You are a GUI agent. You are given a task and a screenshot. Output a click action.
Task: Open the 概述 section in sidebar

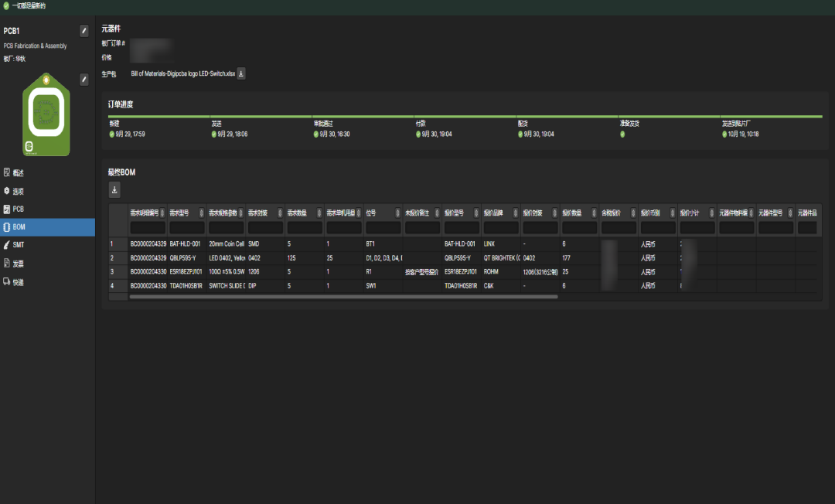point(47,172)
